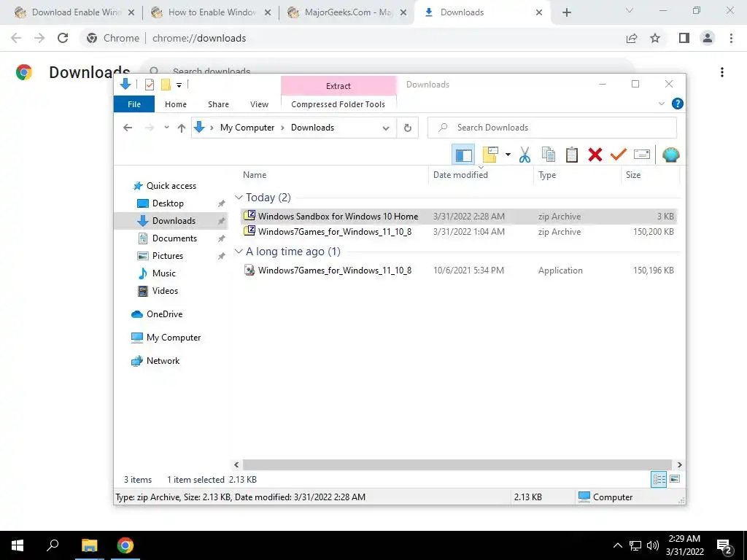Open OneDrive in the navigation pane
The width and height of the screenshot is (747, 560).
[x=164, y=314]
